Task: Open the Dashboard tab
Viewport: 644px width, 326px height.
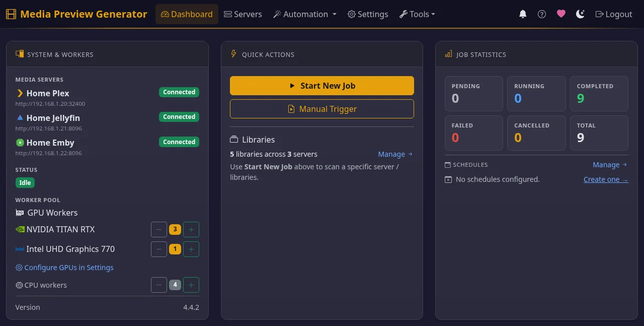Action: pyautogui.click(x=187, y=14)
